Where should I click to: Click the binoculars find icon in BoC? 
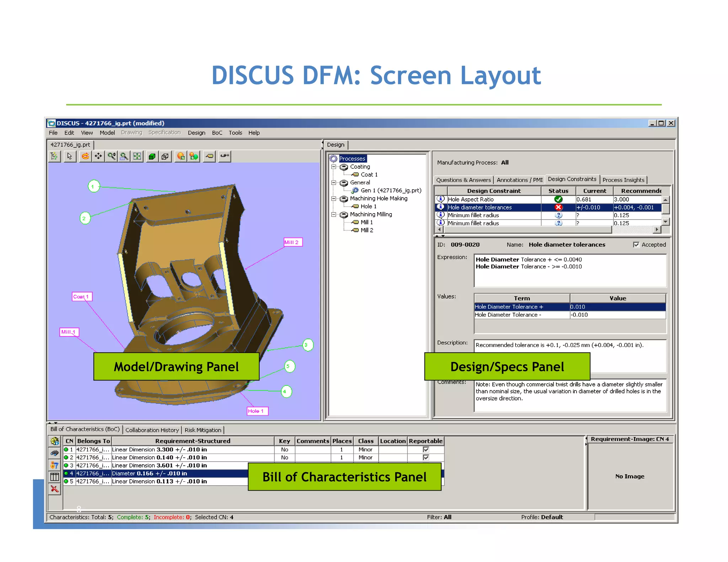[x=55, y=453]
